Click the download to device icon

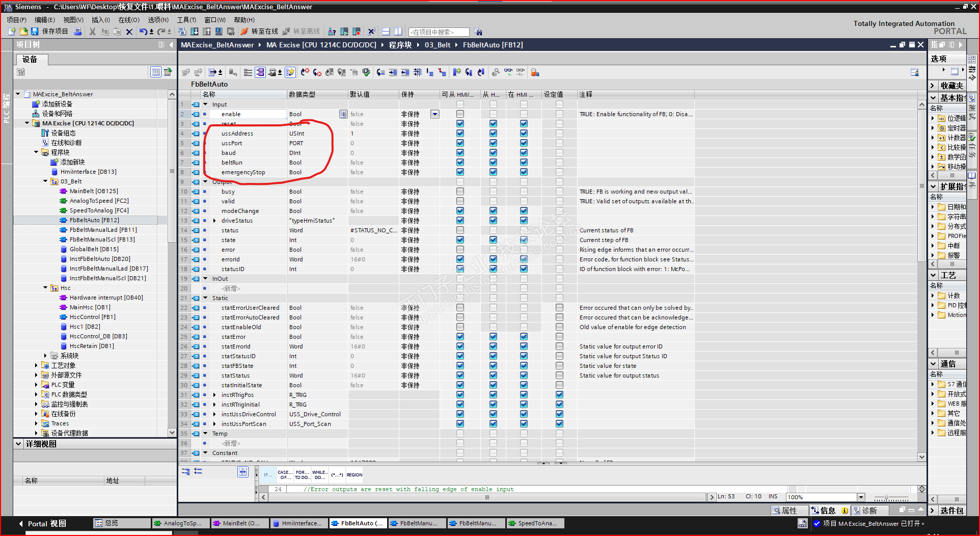[194, 32]
